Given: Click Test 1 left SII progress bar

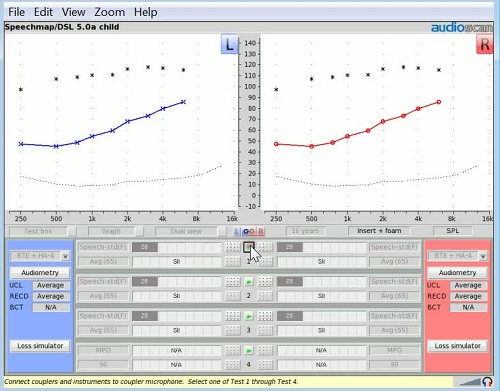Looking at the screenshot, I should tap(177, 262).
